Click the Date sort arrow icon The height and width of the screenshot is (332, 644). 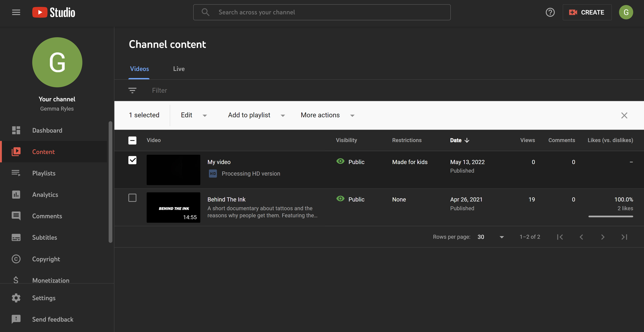[467, 140]
